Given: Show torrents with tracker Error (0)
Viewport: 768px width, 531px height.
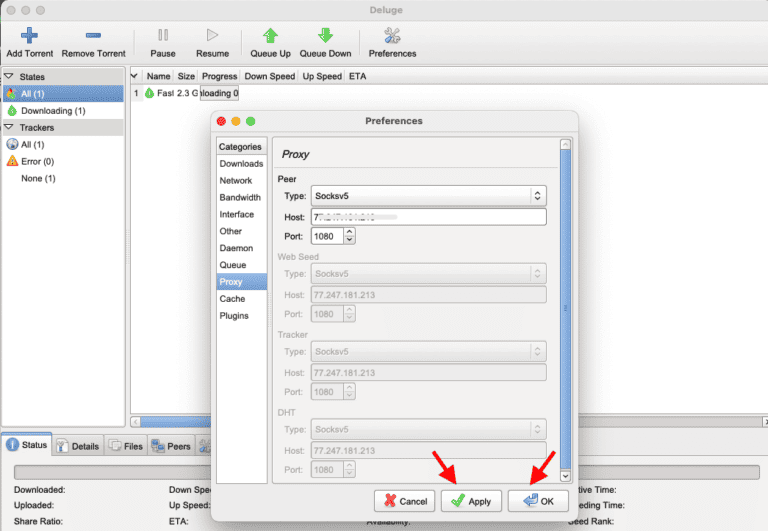Looking at the screenshot, I should coord(37,161).
